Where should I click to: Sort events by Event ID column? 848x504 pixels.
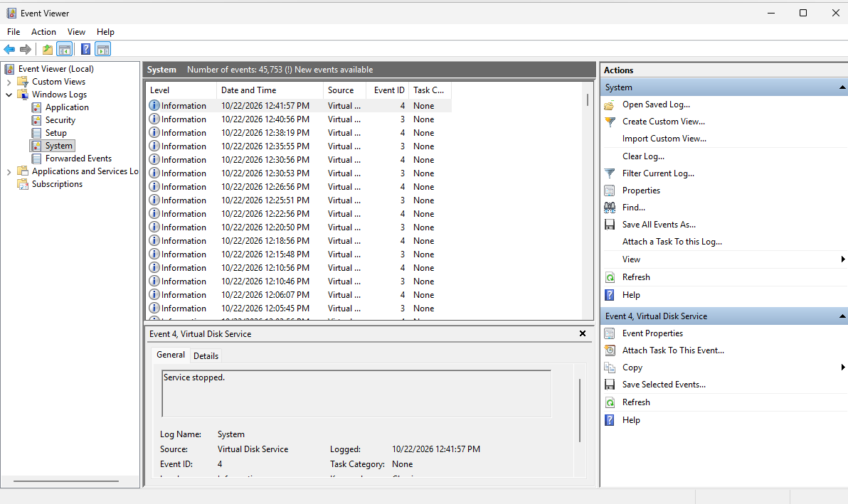388,90
